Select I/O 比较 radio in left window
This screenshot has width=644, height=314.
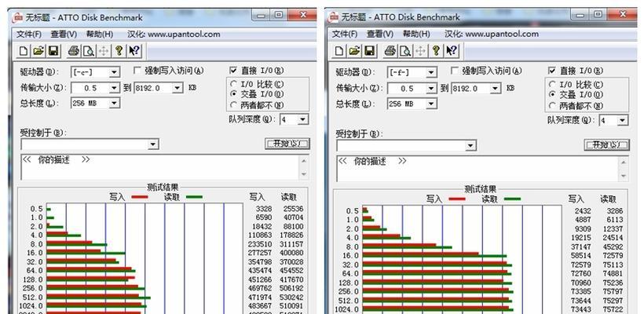[x=234, y=84]
